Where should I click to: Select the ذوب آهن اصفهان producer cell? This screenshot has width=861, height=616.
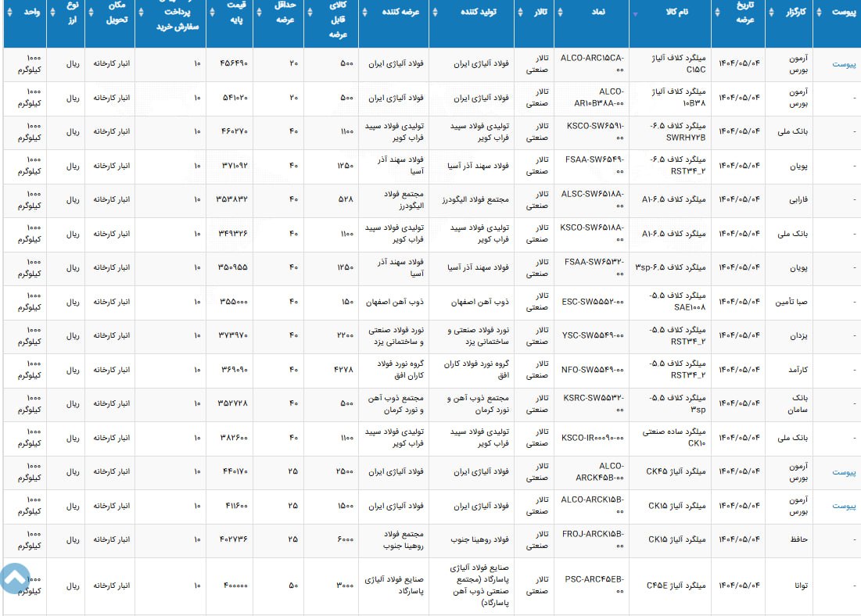480,303
